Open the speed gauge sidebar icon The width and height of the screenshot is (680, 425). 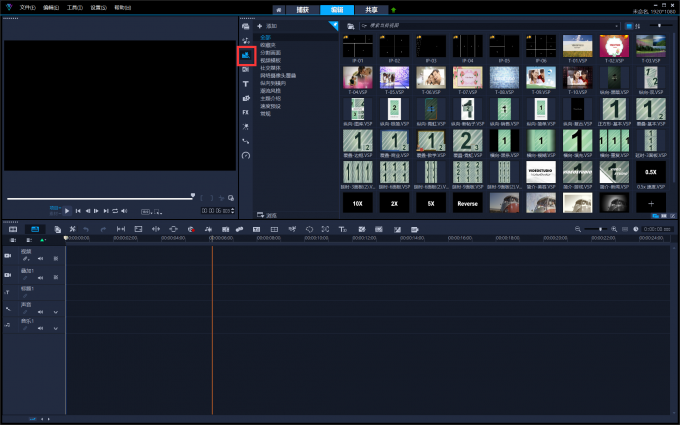(x=245, y=155)
